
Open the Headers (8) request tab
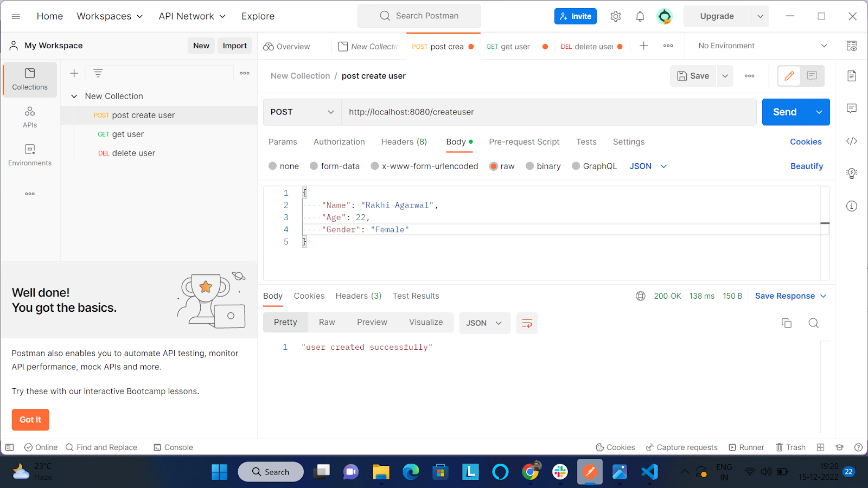point(404,142)
